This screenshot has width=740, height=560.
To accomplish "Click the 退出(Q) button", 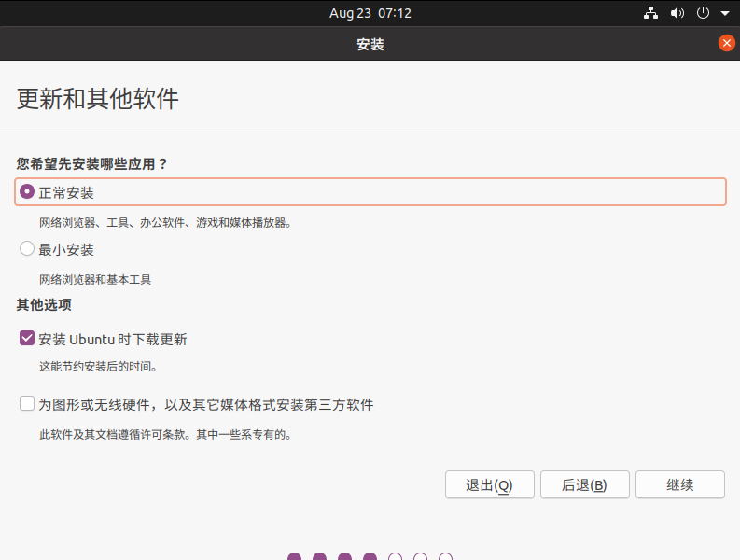I will coord(489,484).
